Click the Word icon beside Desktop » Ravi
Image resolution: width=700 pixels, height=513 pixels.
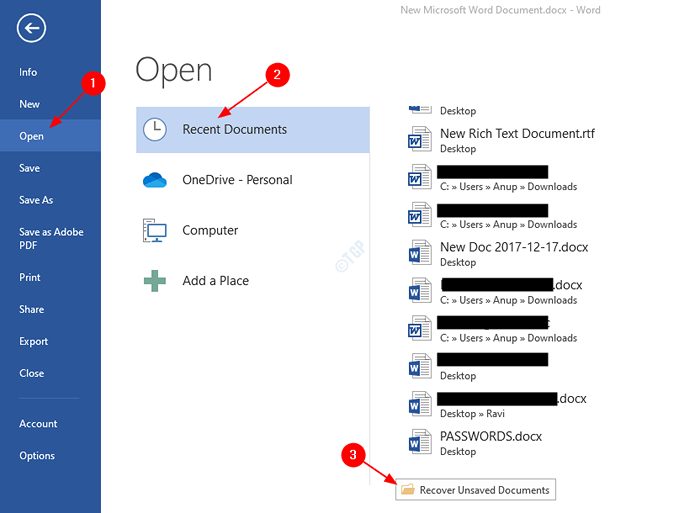click(420, 405)
